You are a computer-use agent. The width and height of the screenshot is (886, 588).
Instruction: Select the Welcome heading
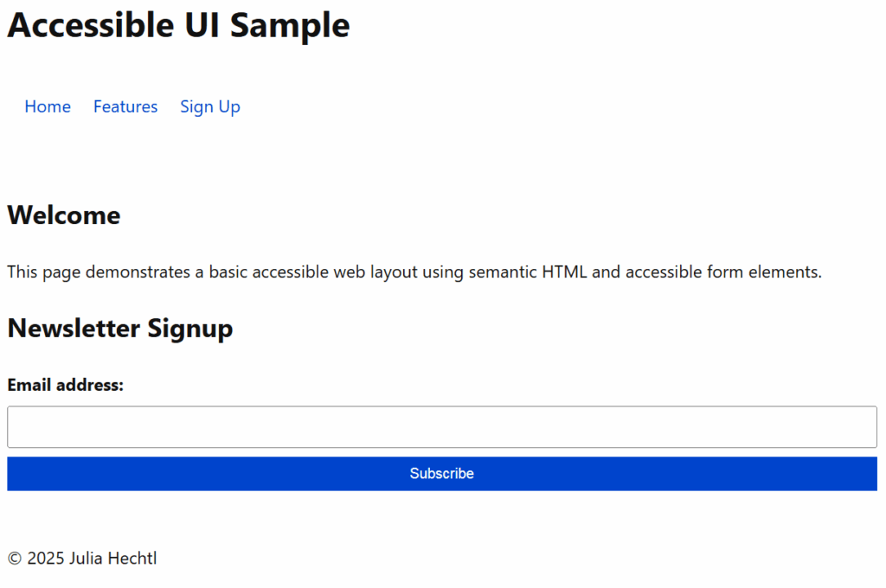[x=64, y=215]
